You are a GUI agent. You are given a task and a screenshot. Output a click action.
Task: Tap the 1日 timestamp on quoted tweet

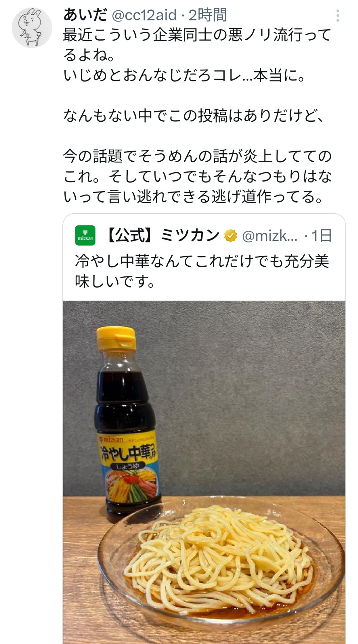(321, 236)
